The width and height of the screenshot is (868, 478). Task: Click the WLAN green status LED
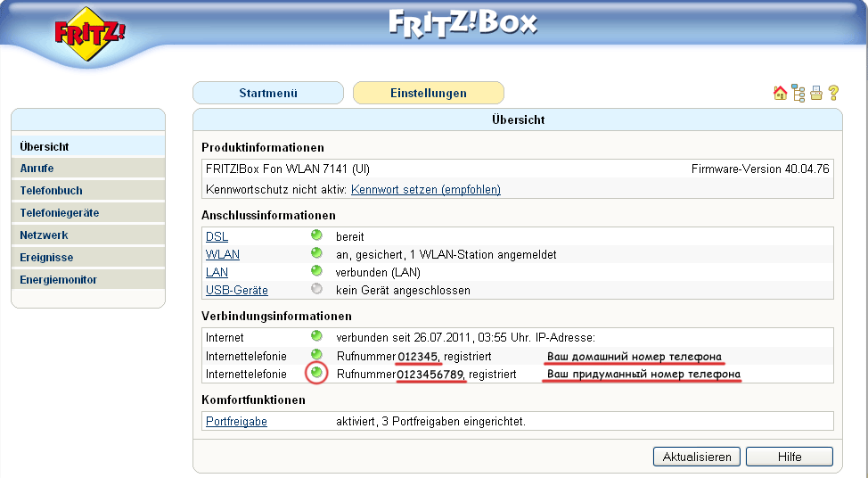click(x=316, y=253)
